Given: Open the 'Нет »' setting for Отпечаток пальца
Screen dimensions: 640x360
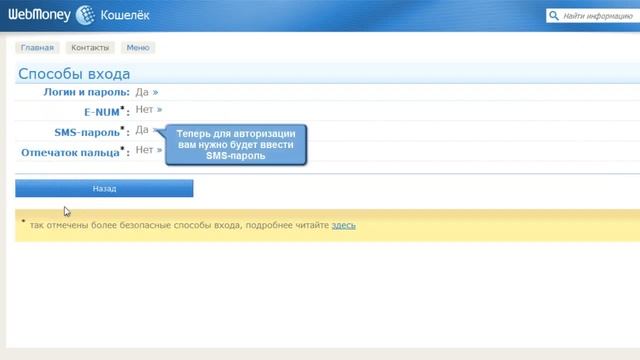Looking at the screenshot, I should [x=149, y=150].
